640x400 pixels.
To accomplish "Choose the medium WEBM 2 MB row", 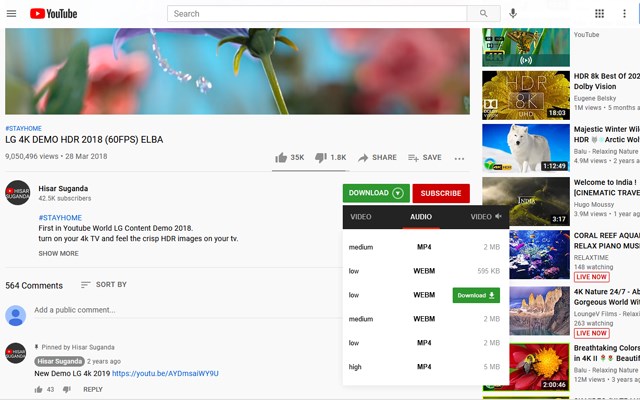I will click(x=424, y=319).
